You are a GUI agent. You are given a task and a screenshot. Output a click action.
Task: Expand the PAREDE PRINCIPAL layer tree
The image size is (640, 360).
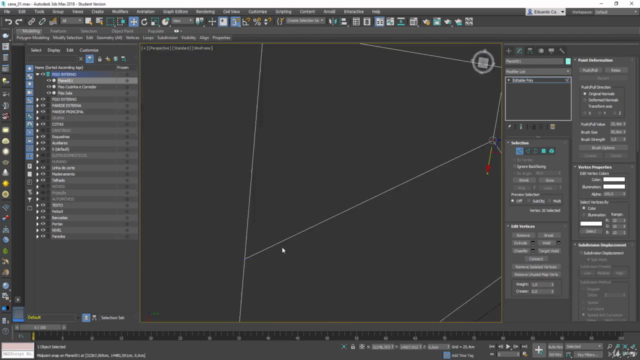coord(38,112)
